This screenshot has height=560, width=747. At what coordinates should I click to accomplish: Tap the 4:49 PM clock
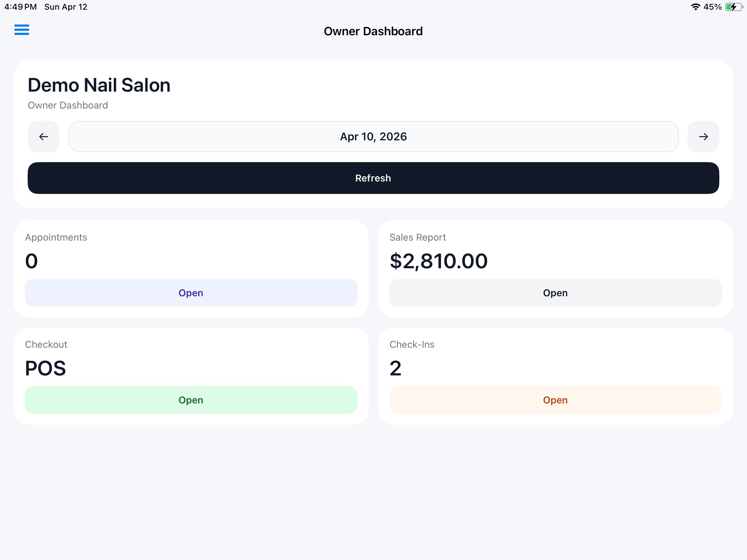[x=21, y=7]
